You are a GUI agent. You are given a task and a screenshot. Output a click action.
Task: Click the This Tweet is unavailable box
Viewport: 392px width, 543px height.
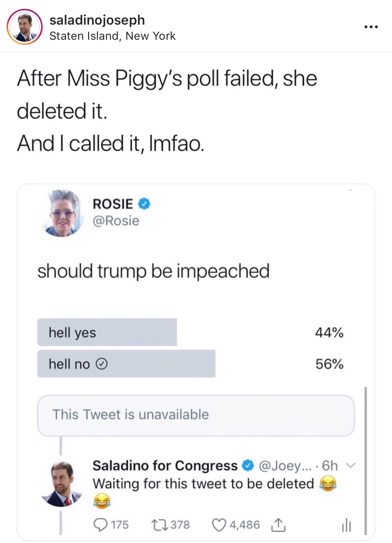[x=196, y=415]
